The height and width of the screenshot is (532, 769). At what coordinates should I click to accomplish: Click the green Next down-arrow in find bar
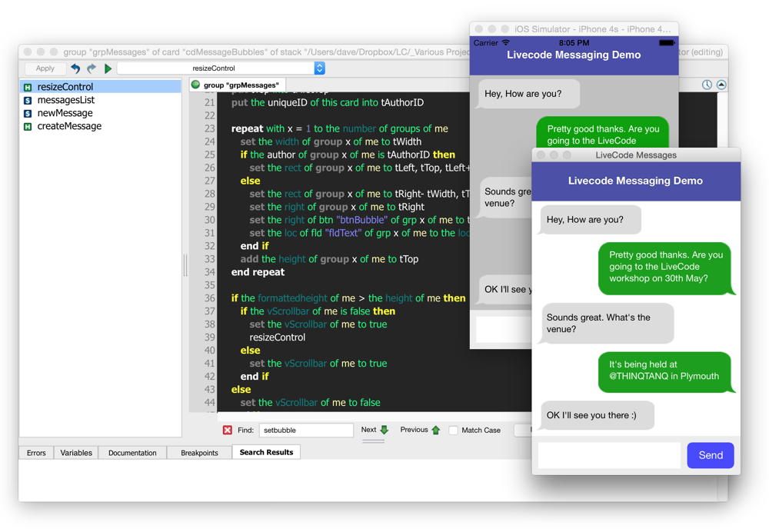click(x=384, y=430)
